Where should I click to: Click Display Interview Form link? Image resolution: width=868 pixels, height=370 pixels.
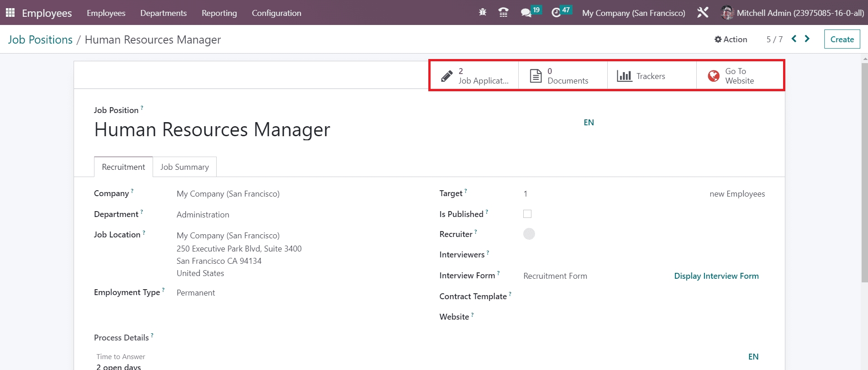pos(716,276)
